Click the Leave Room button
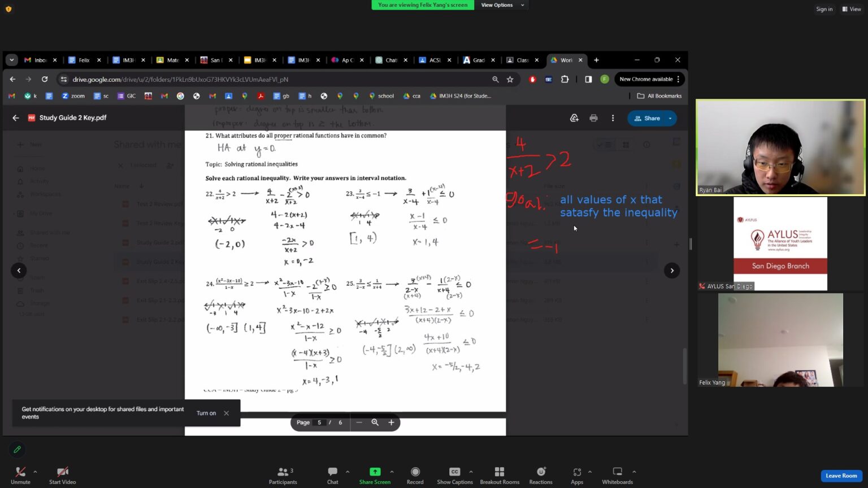The image size is (868, 488). point(841,476)
